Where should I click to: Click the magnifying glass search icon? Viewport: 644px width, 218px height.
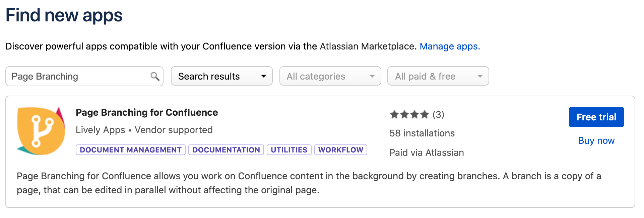click(154, 77)
